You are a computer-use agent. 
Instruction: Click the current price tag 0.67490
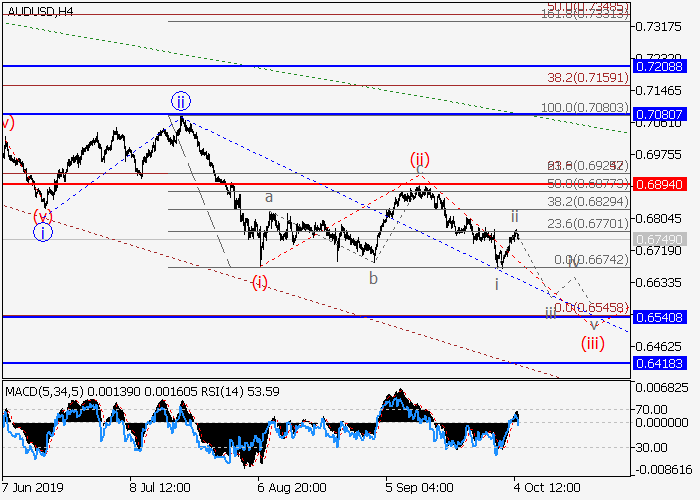(x=660, y=240)
